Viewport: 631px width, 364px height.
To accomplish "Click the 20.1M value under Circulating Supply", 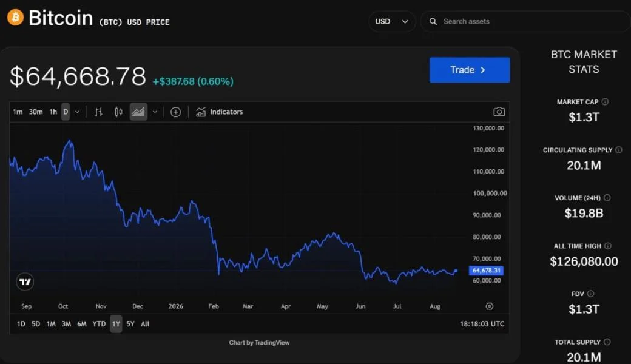I will click(584, 165).
